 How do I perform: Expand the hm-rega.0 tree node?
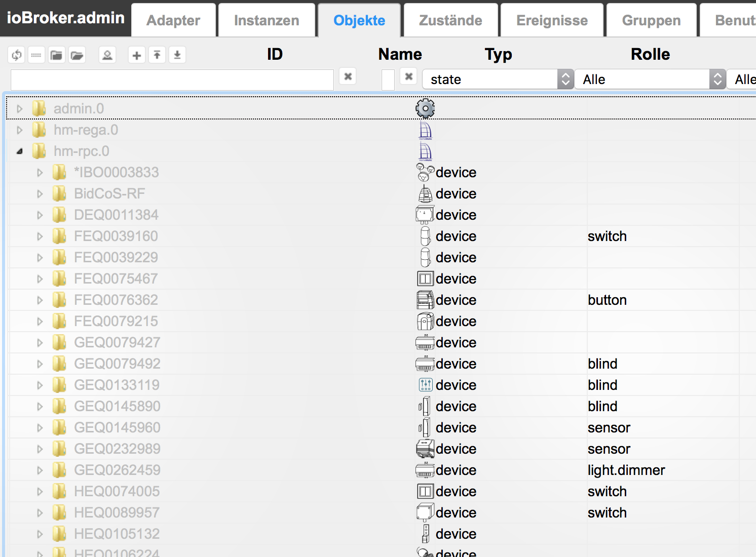(20, 130)
